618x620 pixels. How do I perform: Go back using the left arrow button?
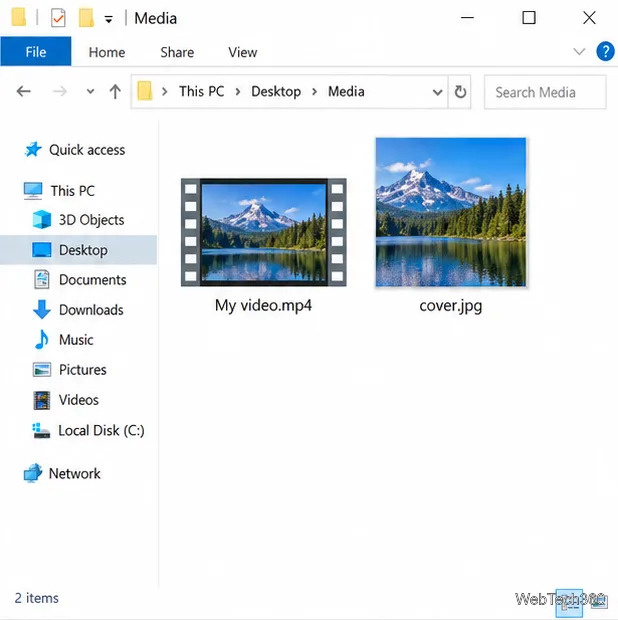[24, 92]
